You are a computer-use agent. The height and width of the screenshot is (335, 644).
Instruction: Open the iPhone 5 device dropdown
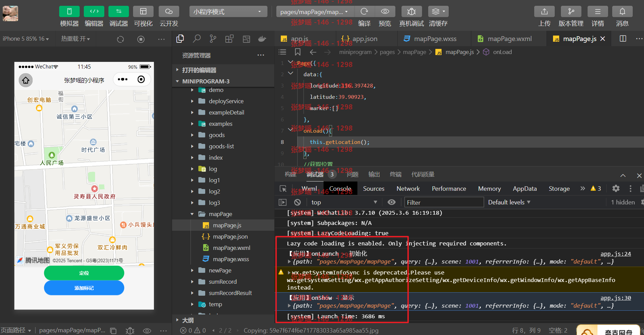(26, 39)
